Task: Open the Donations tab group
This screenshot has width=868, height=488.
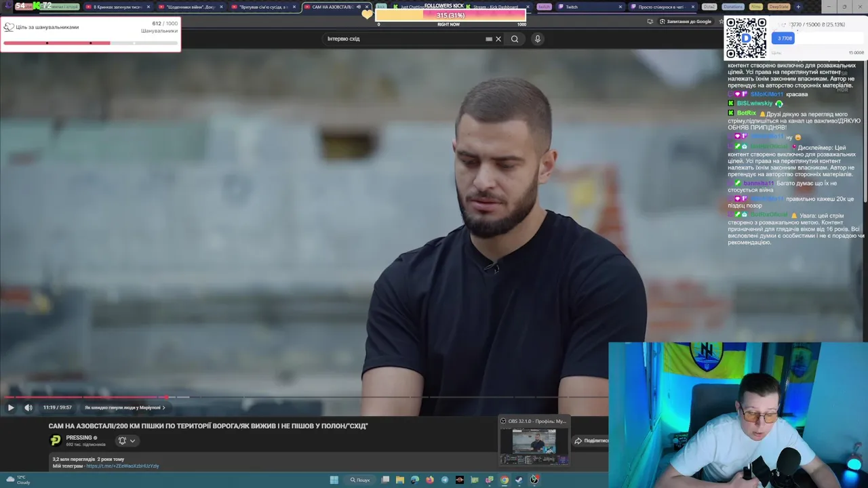Action: click(x=732, y=7)
